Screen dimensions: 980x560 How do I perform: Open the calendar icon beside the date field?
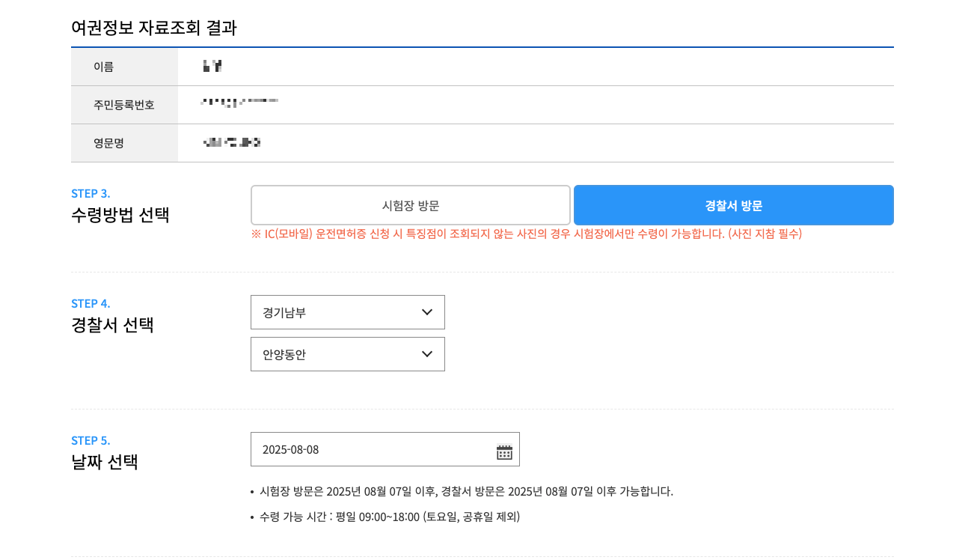504,449
